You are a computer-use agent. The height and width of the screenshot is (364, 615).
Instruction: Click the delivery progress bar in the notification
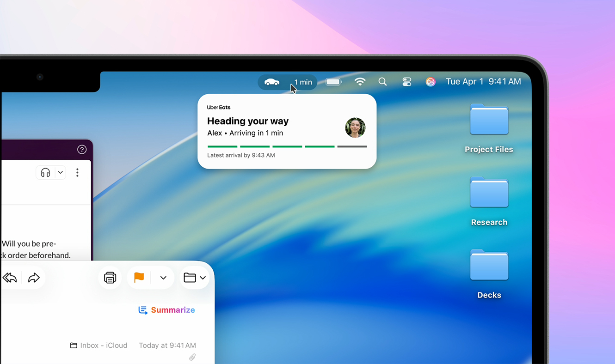tap(287, 146)
